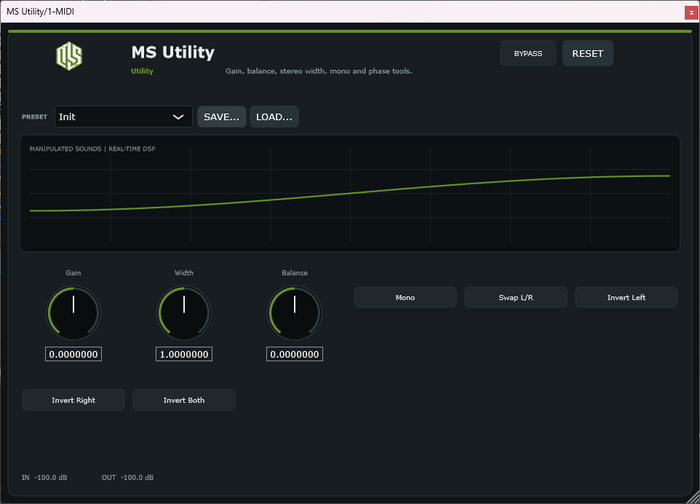
Task: Toggle Invert Right
Action: pos(74,400)
